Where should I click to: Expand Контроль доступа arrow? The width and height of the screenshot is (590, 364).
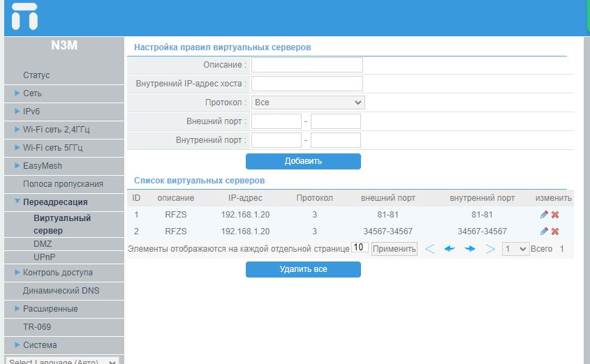17,272
